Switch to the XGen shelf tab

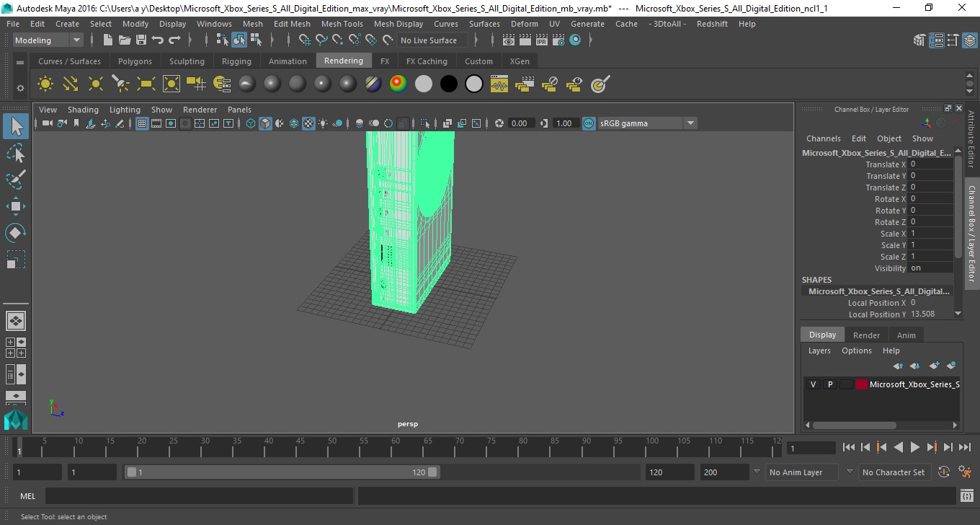pyautogui.click(x=520, y=61)
